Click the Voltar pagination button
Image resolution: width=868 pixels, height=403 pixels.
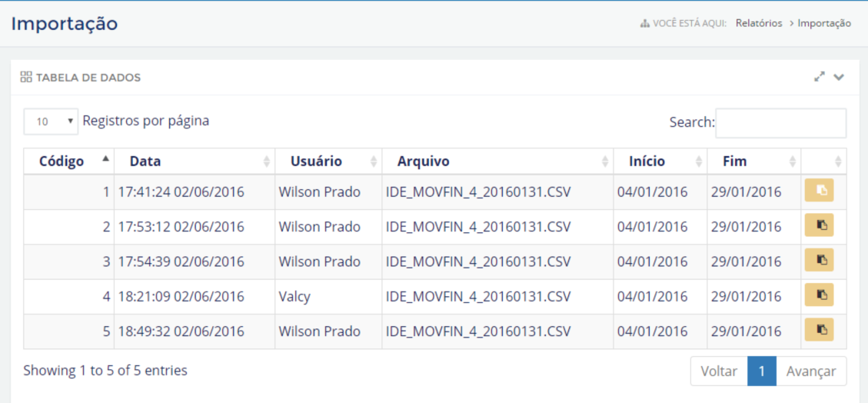(x=719, y=371)
